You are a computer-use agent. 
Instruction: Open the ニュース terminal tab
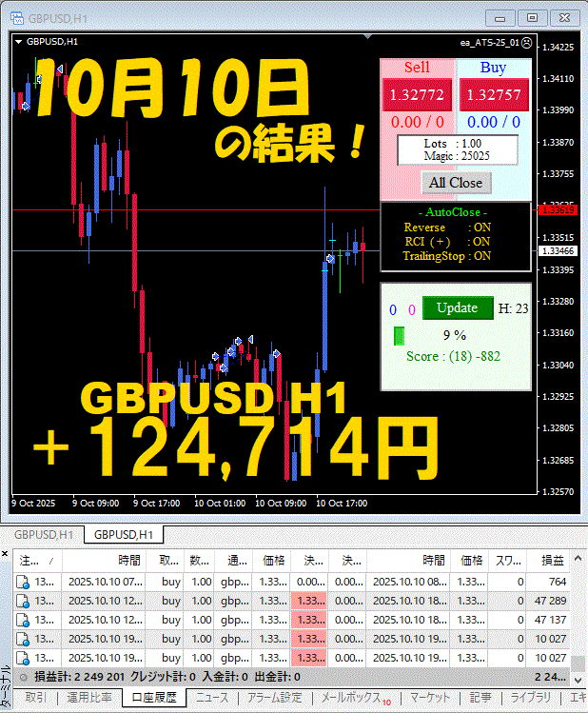click(x=212, y=698)
